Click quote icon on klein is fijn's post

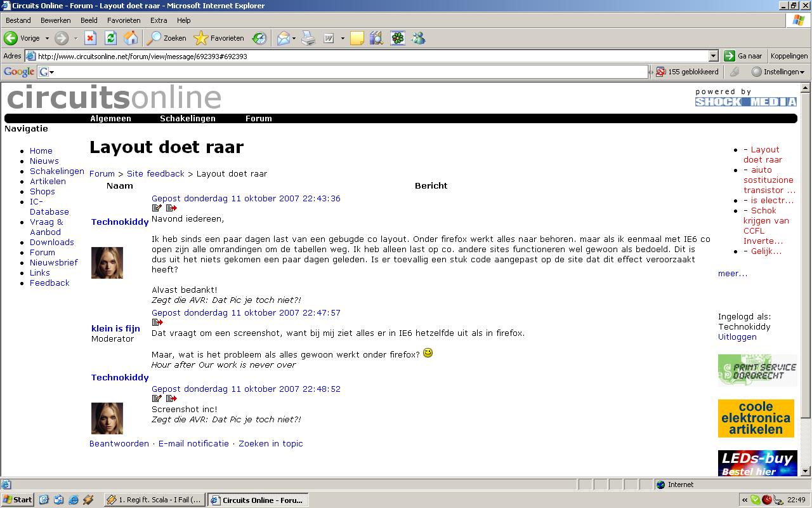coord(158,323)
